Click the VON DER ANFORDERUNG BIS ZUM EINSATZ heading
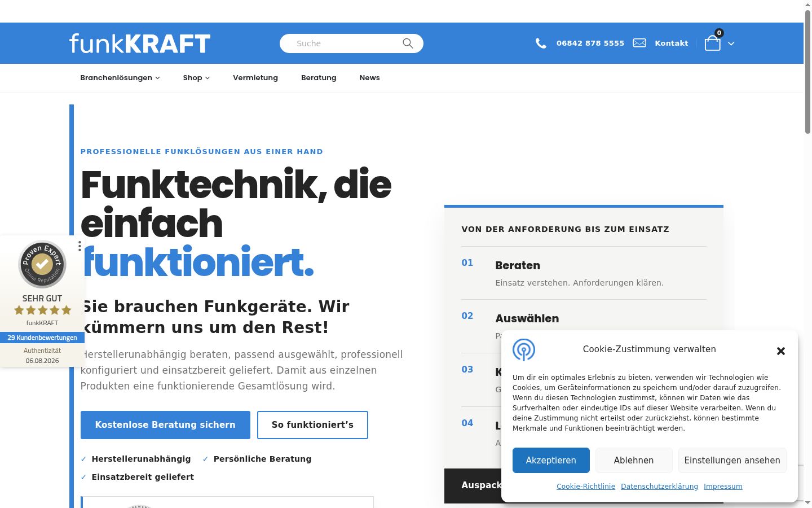Image resolution: width=812 pixels, height=508 pixels. click(566, 229)
